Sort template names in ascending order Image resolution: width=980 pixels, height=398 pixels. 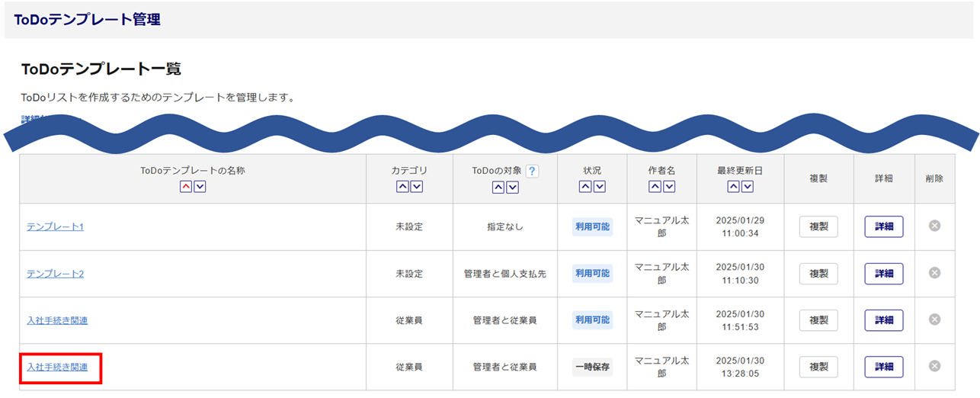tap(186, 187)
